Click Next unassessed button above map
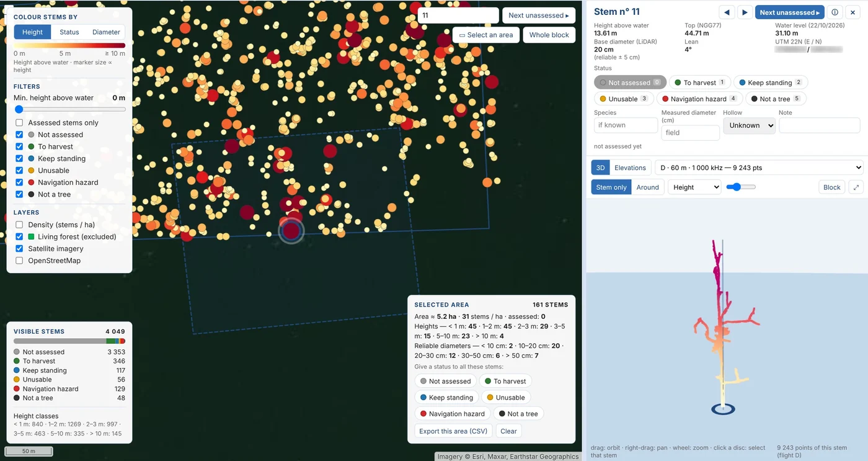Screen dimensions: 868x461 click(538, 16)
